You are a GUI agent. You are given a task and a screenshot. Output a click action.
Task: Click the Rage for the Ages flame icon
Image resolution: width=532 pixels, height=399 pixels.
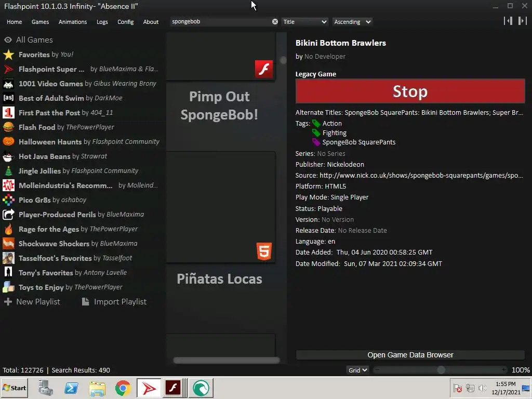point(8,229)
